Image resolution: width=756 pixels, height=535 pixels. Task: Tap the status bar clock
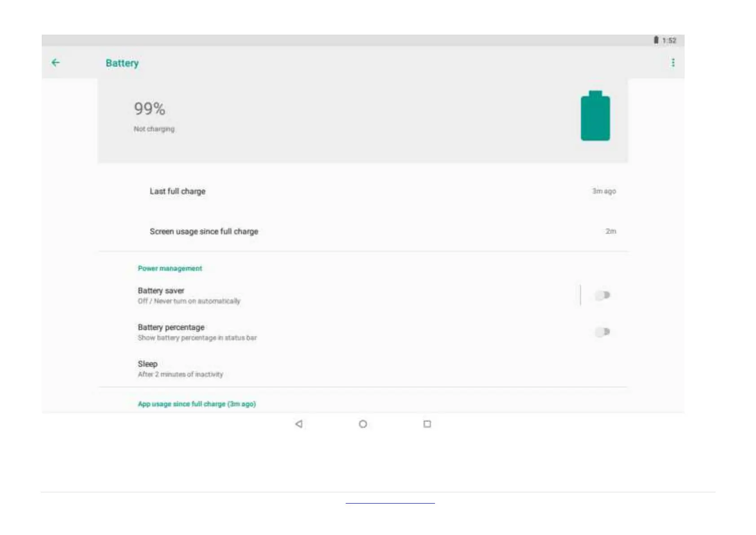click(x=669, y=40)
